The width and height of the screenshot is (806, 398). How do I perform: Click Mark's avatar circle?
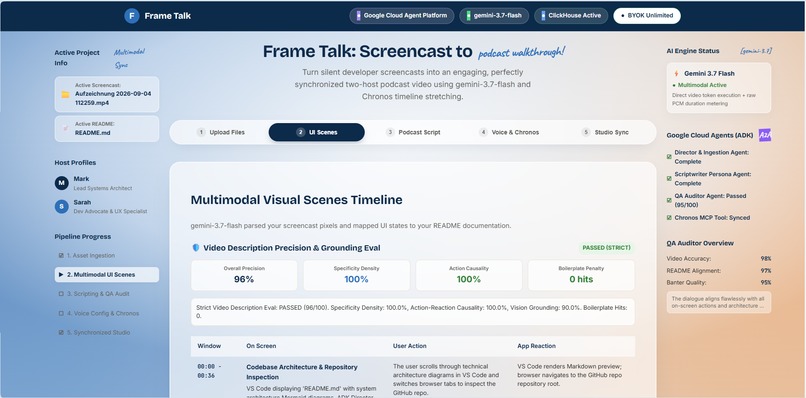(62, 183)
